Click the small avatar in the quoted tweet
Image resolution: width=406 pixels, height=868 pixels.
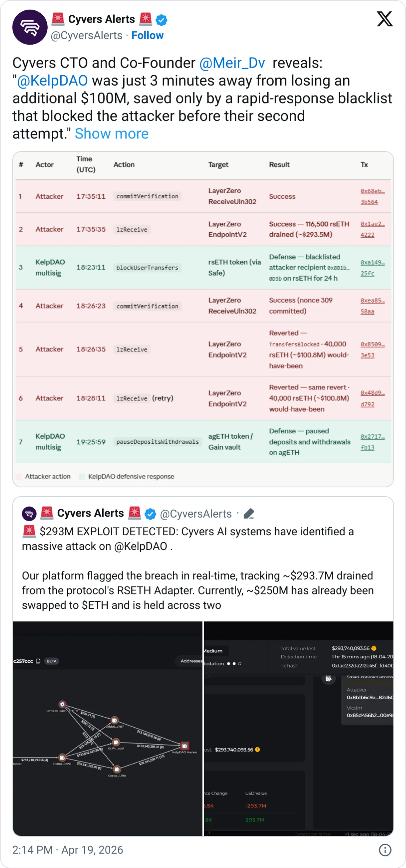pos(29,514)
